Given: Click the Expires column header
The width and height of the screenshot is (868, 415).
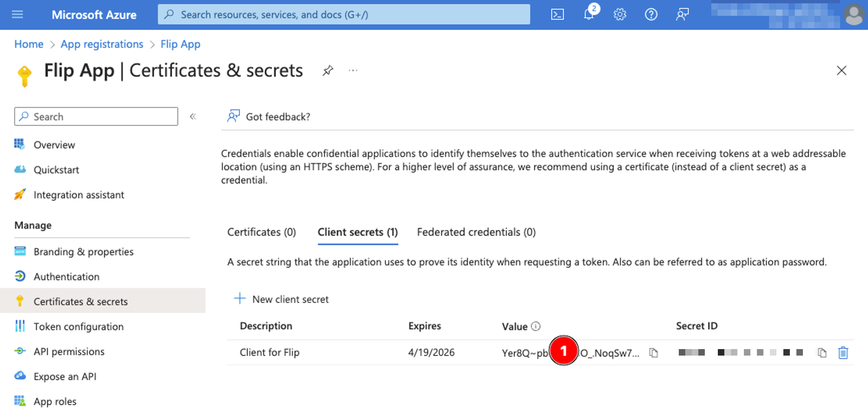Looking at the screenshot, I should (424, 326).
